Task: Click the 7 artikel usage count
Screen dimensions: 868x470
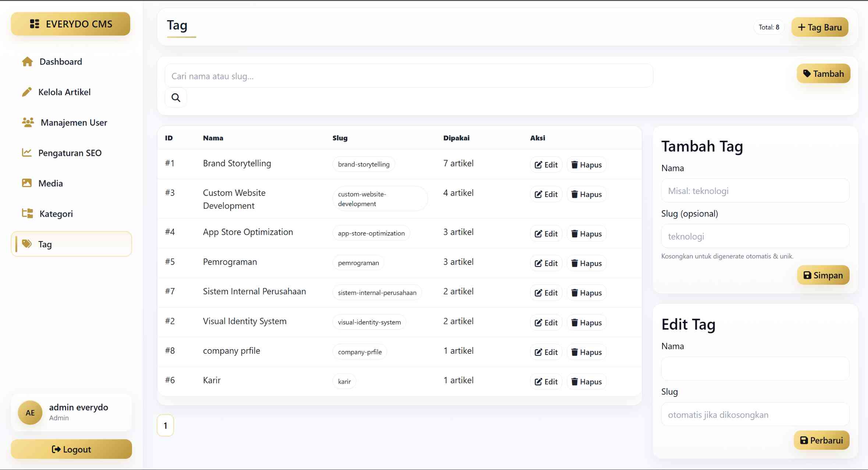Action: (x=458, y=164)
